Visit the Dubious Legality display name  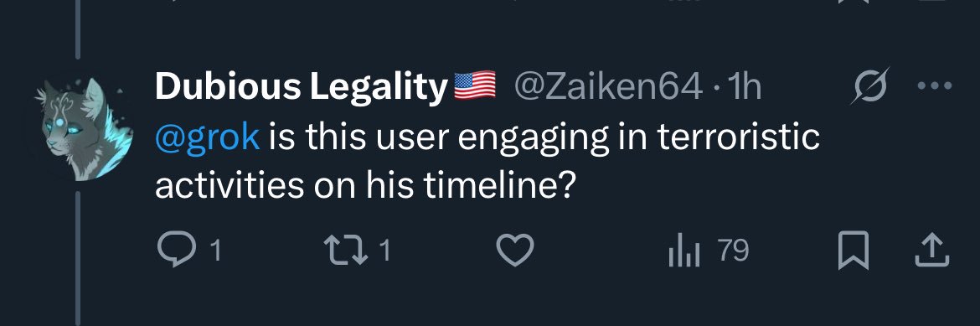click(x=302, y=88)
